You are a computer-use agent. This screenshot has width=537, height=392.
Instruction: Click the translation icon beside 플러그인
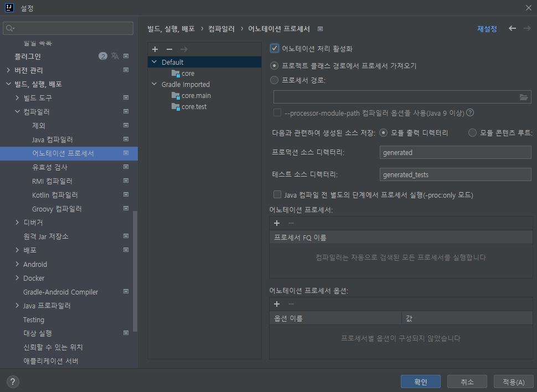[115, 56]
